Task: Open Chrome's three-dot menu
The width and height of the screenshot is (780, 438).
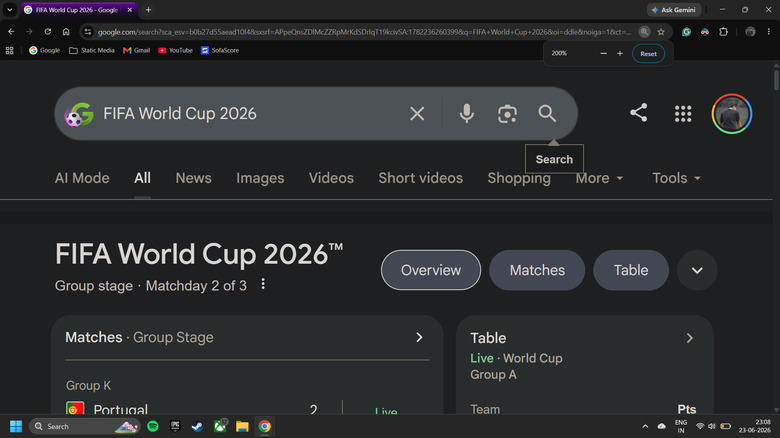Action: pyautogui.click(x=769, y=32)
